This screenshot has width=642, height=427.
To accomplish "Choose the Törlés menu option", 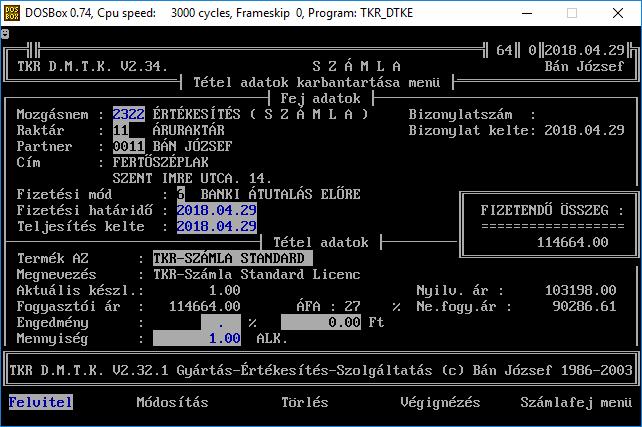I will 305,402.
